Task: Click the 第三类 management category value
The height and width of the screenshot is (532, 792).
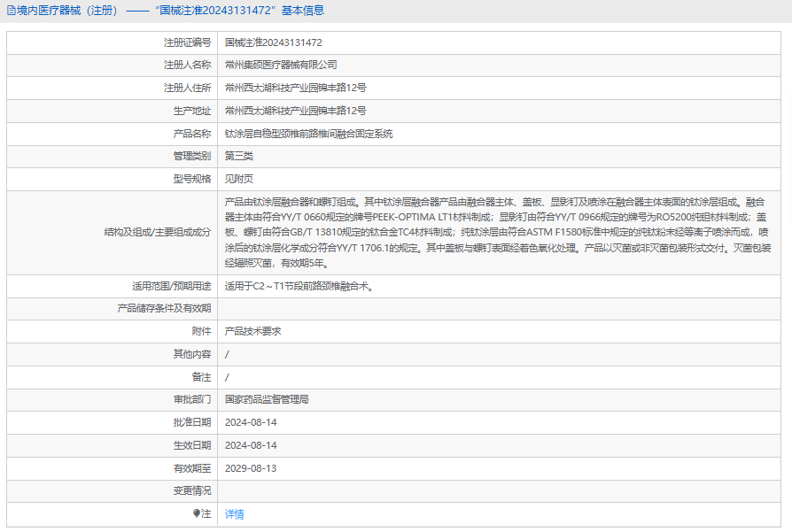Action: pyautogui.click(x=238, y=157)
